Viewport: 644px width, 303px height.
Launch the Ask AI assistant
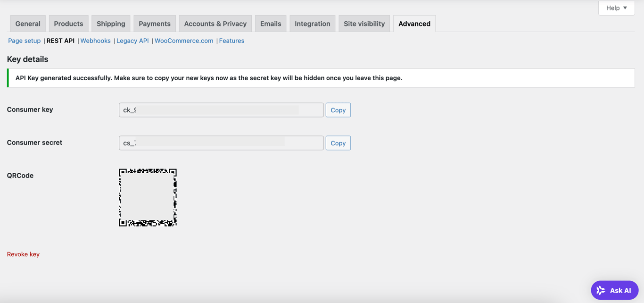pyautogui.click(x=614, y=290)
